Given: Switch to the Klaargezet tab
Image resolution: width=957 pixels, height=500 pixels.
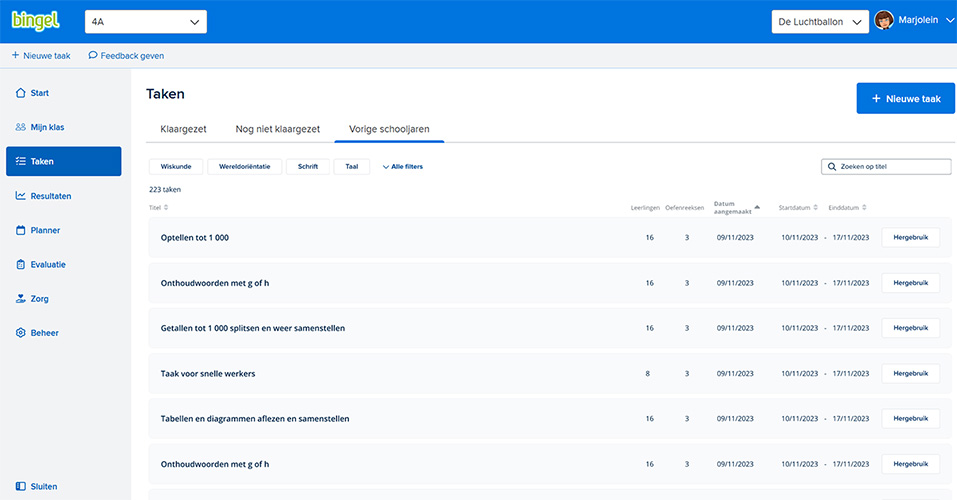Looking at the screenshot, I should [x=183, y=129].
